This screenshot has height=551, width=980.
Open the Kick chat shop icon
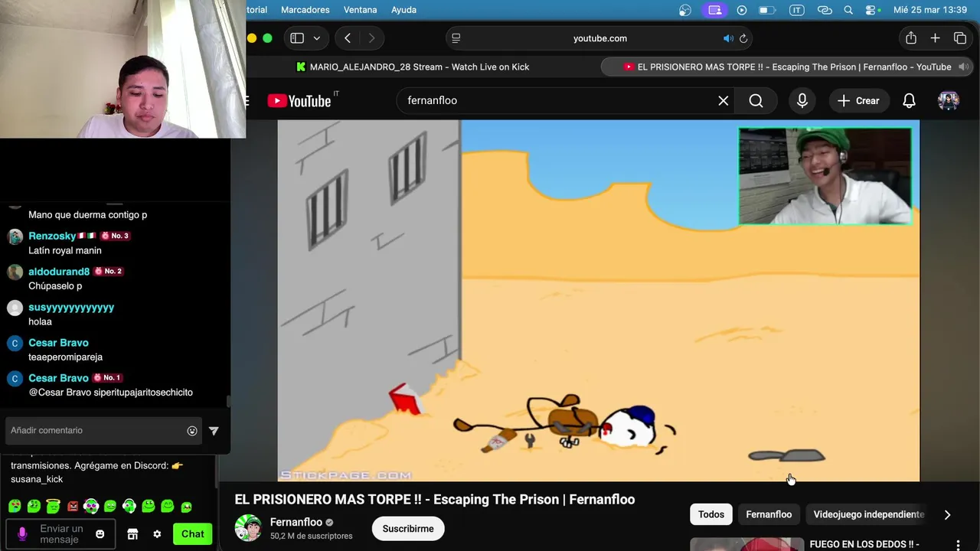pyautogui.click(x=132, y=534)
